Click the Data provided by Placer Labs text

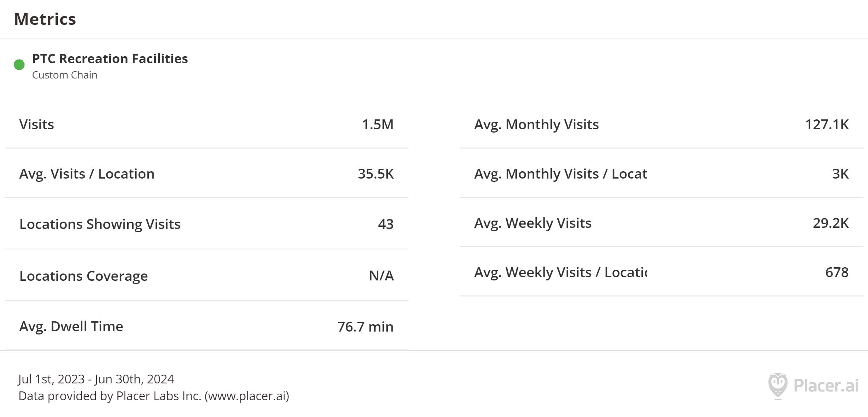153,396
